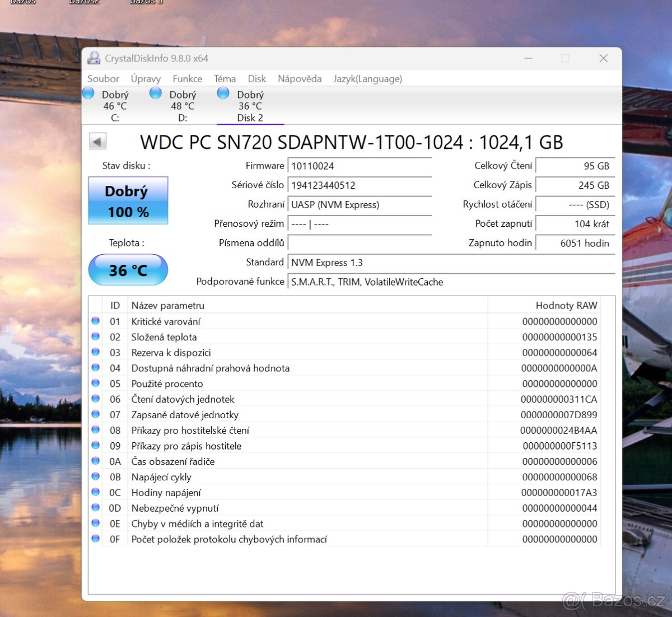Click the Zapnuto hodin value 6051 hodin
This screenshot has height=617, width=672.
[575, 243]
